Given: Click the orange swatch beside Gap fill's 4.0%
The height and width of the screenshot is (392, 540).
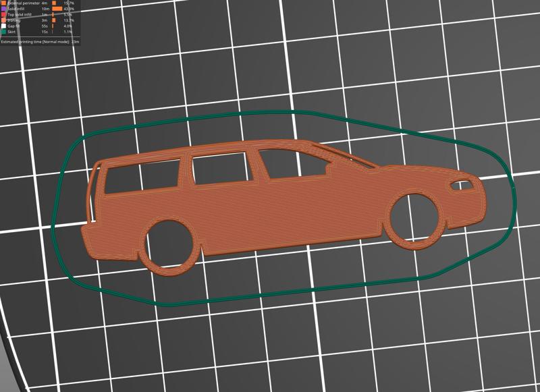Looking at the screenshot, I should click(53, 26).
